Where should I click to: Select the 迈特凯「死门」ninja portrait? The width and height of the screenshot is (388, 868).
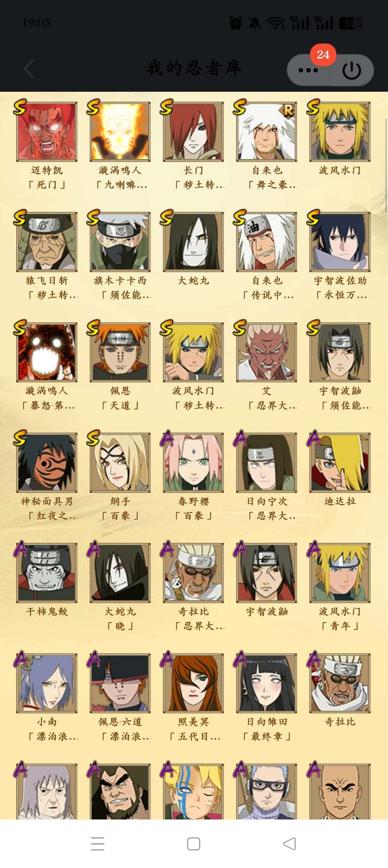tap(47, 132)
